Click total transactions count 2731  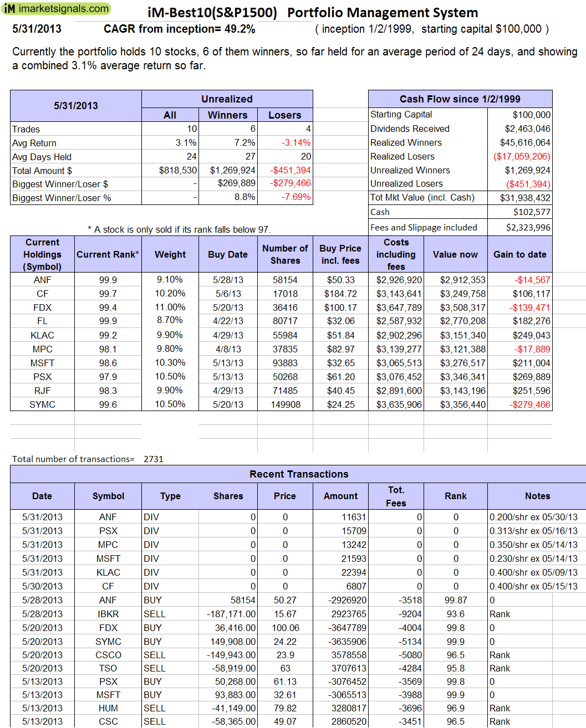click(154, 459)
